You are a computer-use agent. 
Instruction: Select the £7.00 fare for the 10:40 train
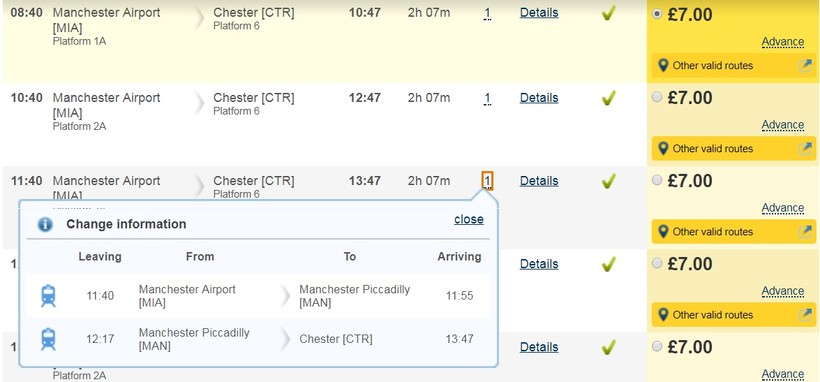tap(657, 97)
